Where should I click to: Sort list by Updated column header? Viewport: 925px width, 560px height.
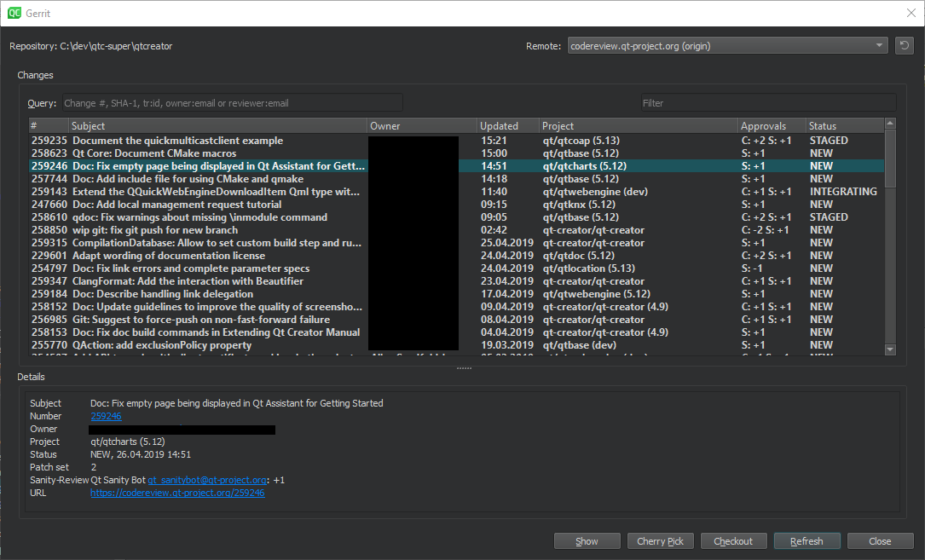(507, 126)
